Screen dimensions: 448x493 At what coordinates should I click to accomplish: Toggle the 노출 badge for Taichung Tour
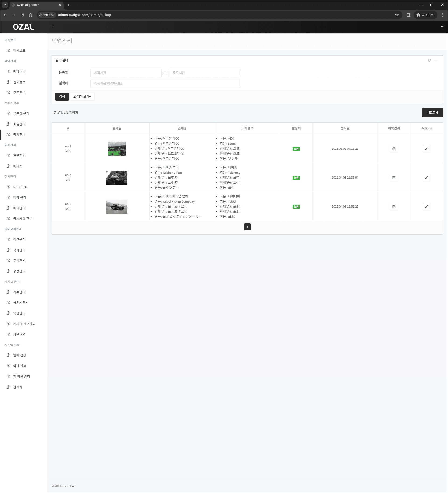(296, 178)
